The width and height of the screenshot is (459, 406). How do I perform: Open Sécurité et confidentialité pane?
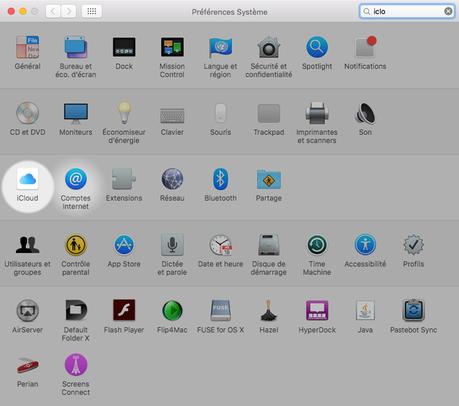point(269,57)
